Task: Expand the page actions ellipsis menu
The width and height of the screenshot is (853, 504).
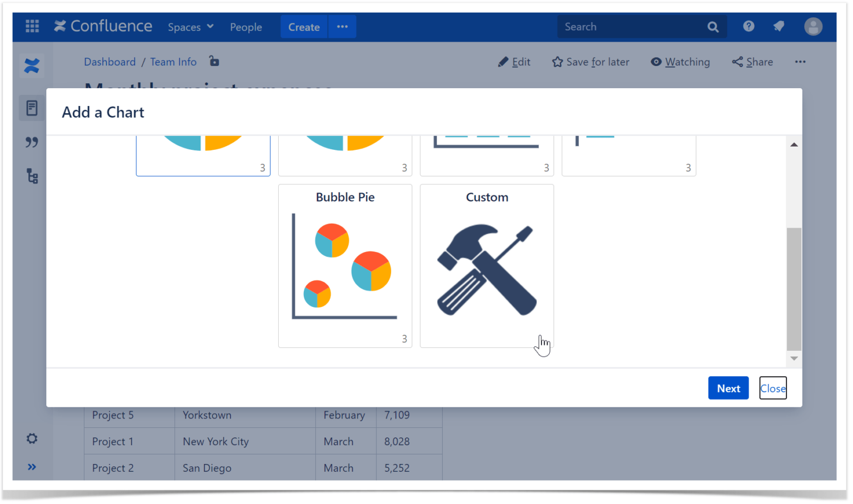Action: click(800, 62)
